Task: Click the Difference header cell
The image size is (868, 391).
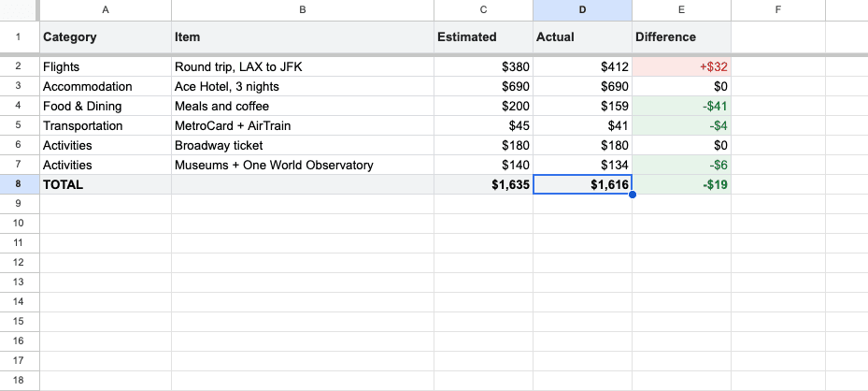Action: (x=681, y=37)
